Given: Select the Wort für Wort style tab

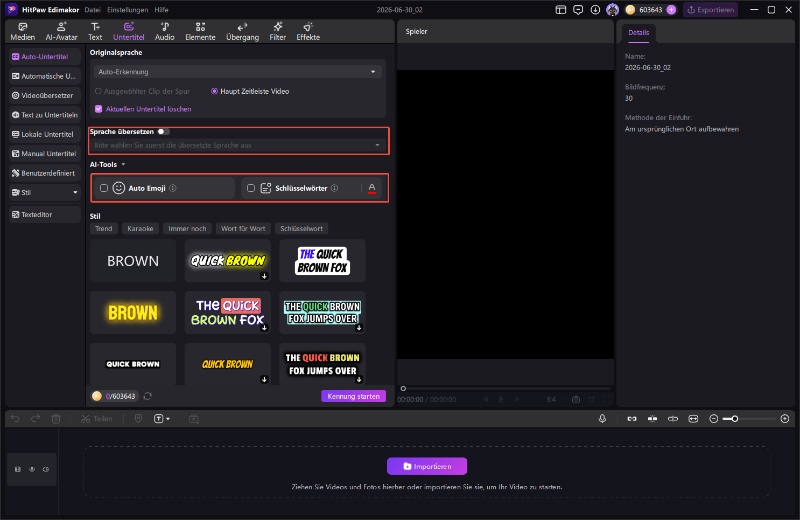Looking at the screenshot, I should pyautogui.click(x=243, y=229).
